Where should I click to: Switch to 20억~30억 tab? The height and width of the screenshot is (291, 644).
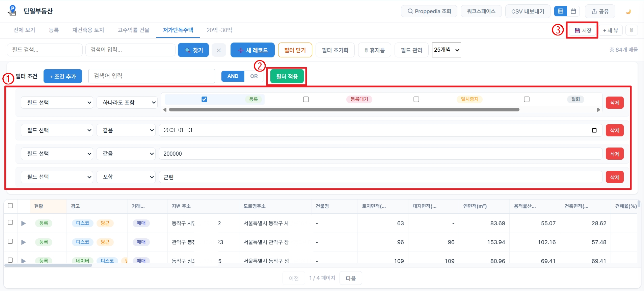pos(219,30)
